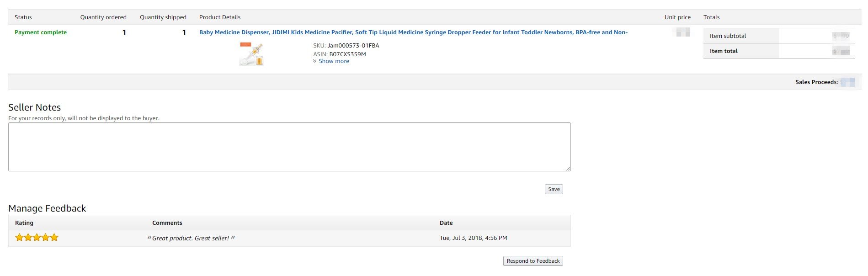Click the "Great product. Great seller!" comment

(191, 238)
